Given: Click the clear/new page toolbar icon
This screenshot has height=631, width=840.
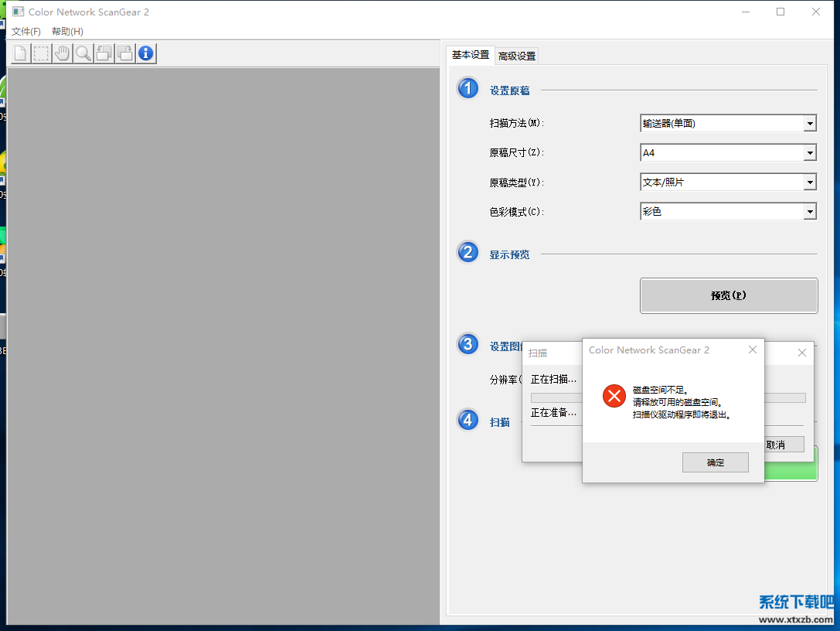Looking at the screenshot, I should click(x=20, y=53).
